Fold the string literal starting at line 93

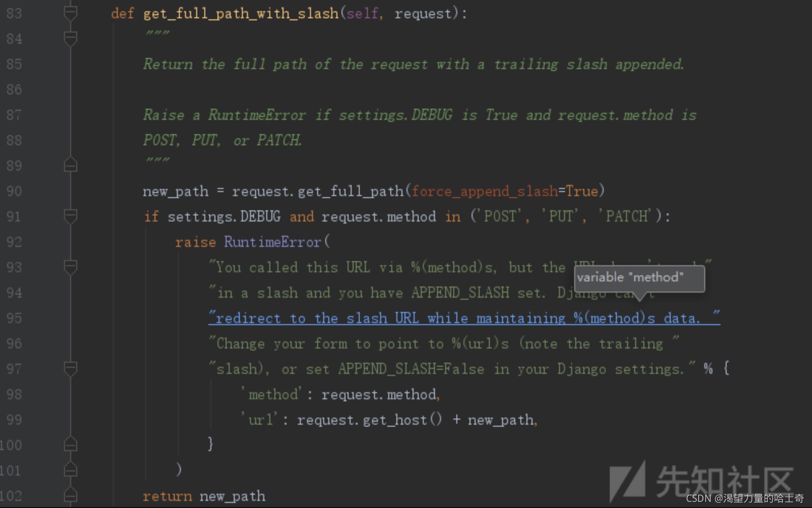click(71, 267)
